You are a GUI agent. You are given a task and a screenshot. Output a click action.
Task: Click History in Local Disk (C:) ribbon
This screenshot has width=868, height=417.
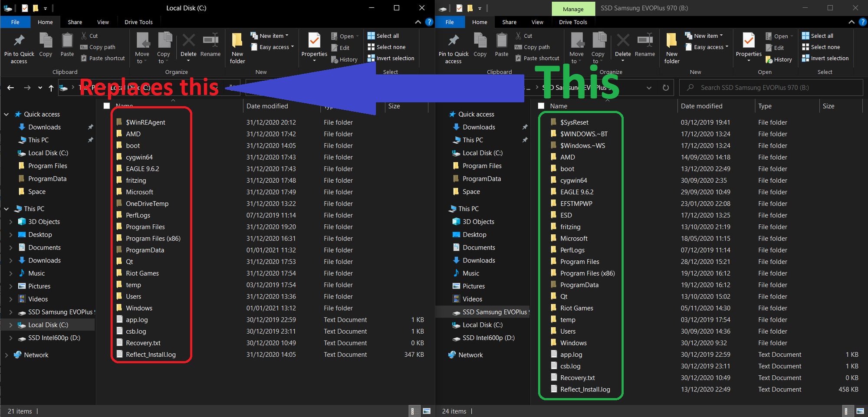345,59
